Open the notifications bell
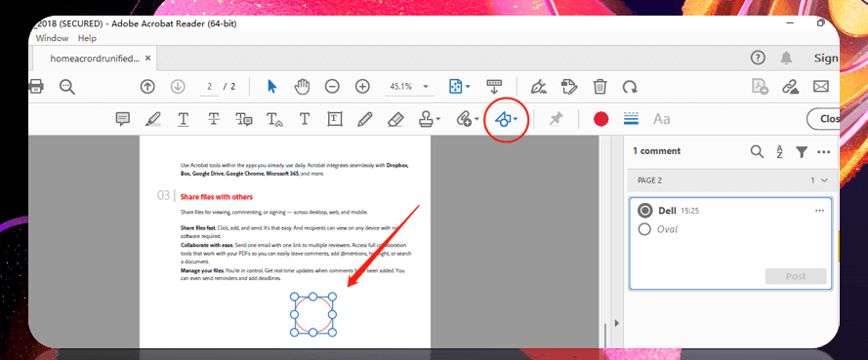 tap(786, 58)
